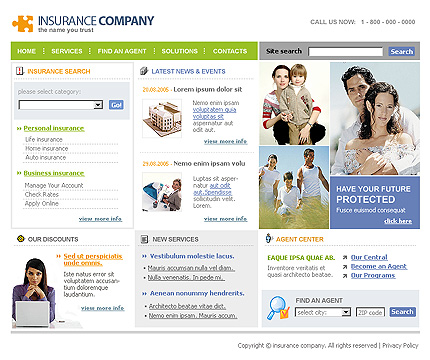Focus the ZIP code input field
This screenshot has height=360, width=430.
click(370, 312)
